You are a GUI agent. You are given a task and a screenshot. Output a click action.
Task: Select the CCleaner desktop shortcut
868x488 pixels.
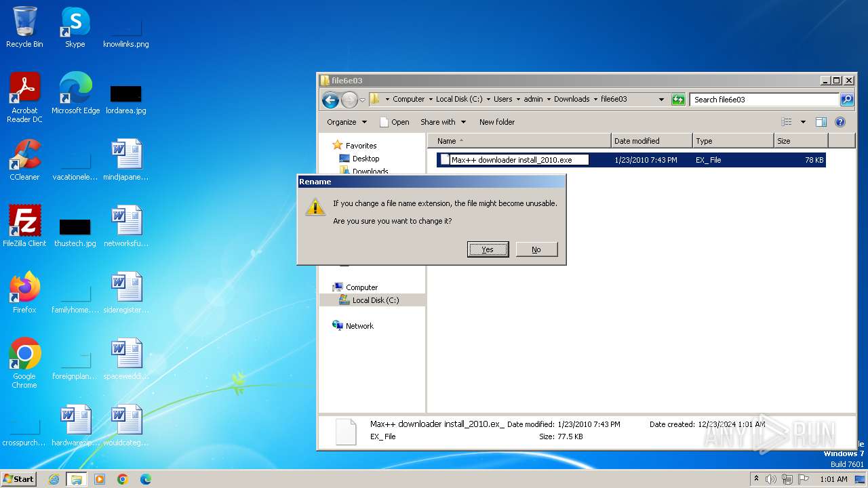24,160
